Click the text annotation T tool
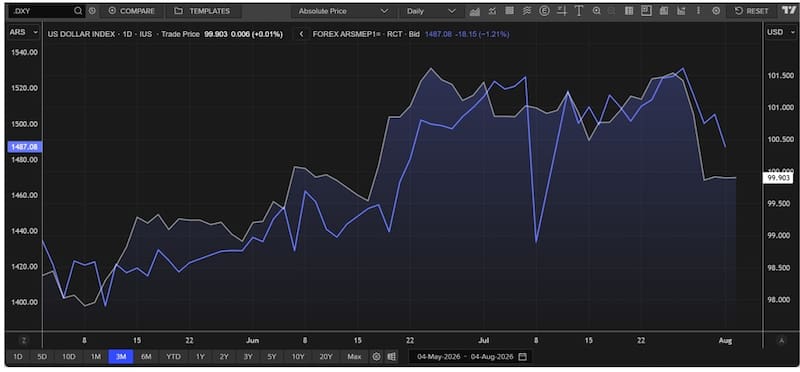800x372 pixels. tap(579, 11)
